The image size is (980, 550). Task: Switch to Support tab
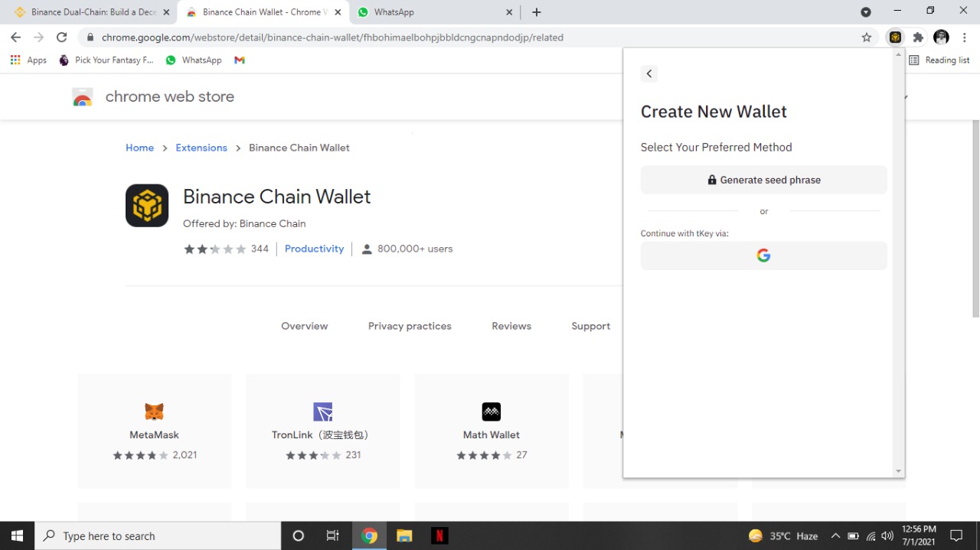click(590, 326)
